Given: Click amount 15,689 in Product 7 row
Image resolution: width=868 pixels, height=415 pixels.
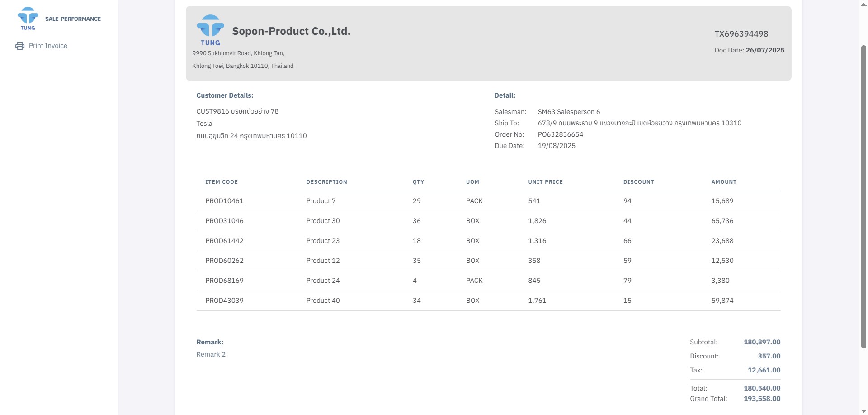Looking at the screenshot, I should point(722,201).
